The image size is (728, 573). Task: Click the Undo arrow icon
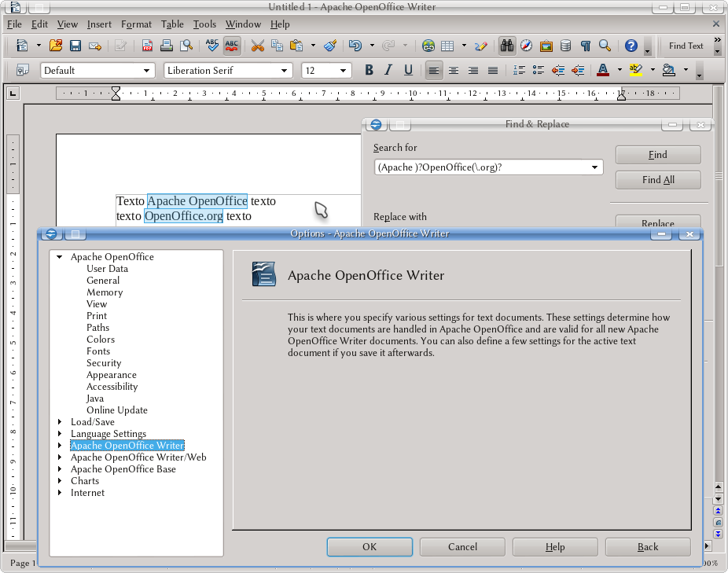click(355, 46)
